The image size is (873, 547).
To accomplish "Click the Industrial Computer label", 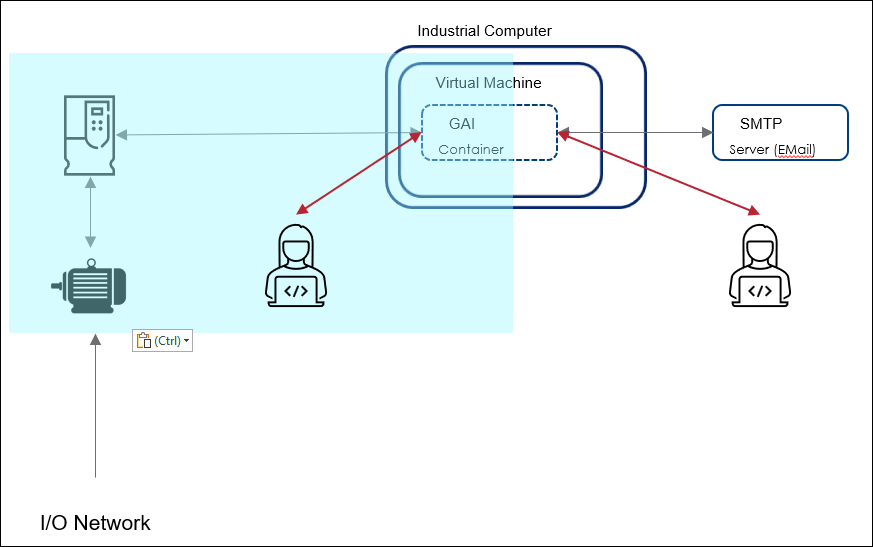I will point(484,31).
